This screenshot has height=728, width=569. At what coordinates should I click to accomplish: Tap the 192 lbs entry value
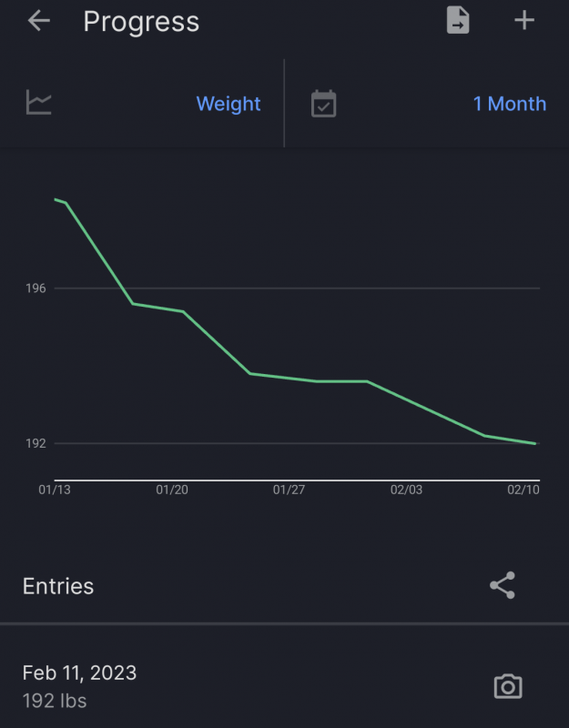point(55,702)
